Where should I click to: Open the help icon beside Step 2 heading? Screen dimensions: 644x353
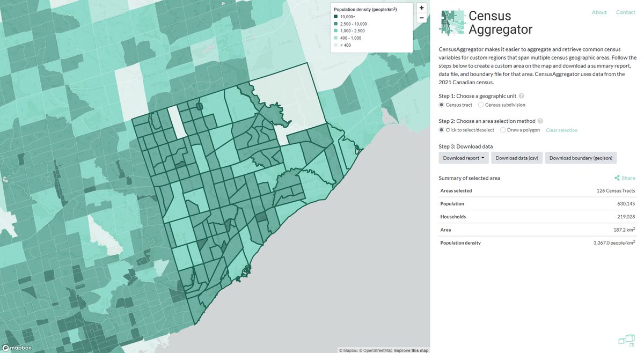point(540,121)
